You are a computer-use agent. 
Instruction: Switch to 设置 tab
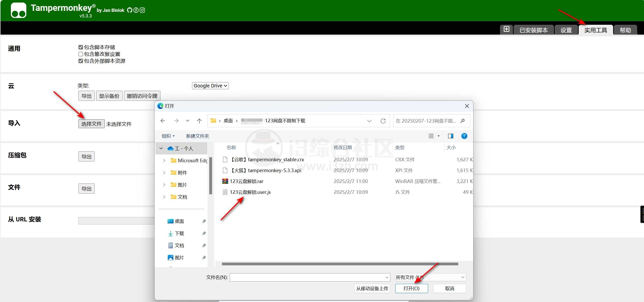pos(566,30)
